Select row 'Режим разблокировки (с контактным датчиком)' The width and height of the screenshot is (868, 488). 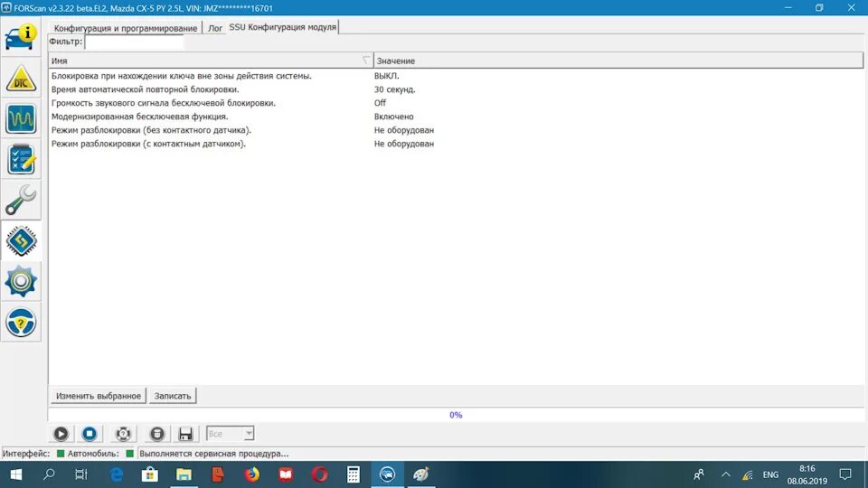(456, 144)
